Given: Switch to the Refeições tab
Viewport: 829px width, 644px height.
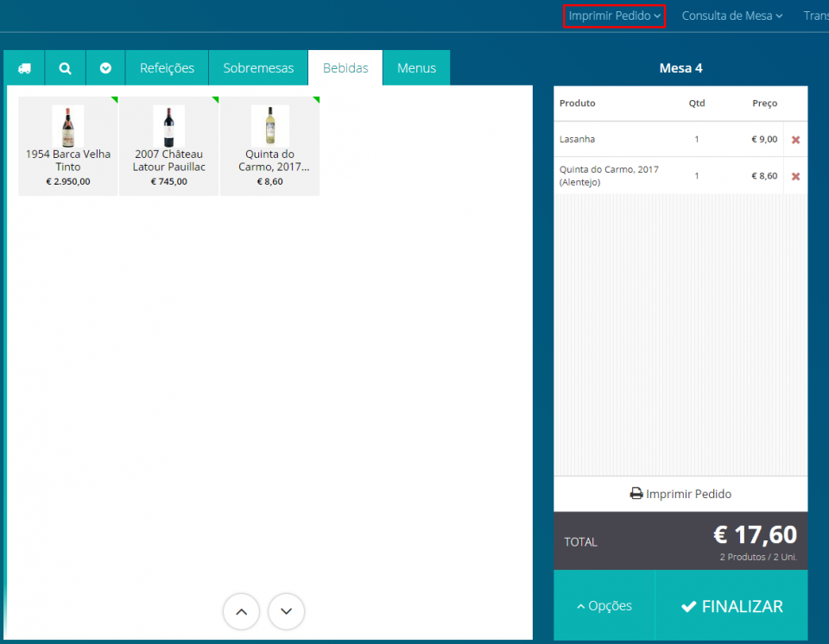Looking at the screenshot, I should (167, 68).
